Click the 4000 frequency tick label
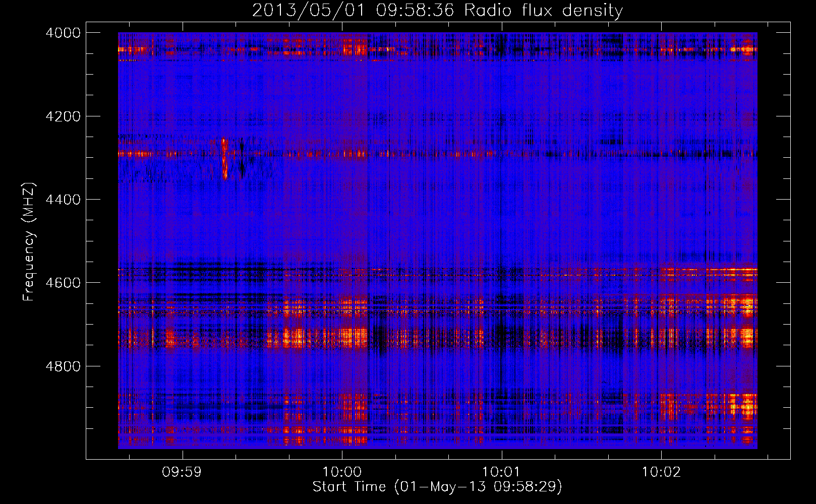816x504 pixels. tap(63, 33)
